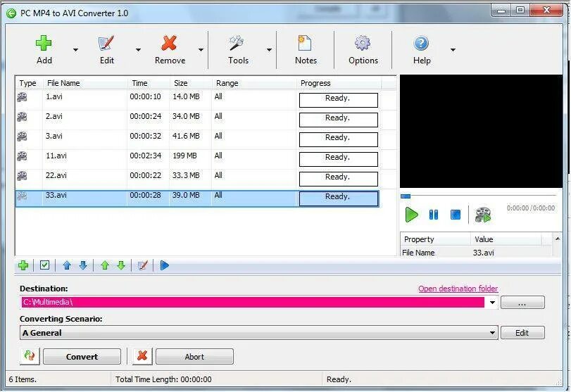Open Options gear icon
The width and height of the screenshot is (571, 392).
363,44
